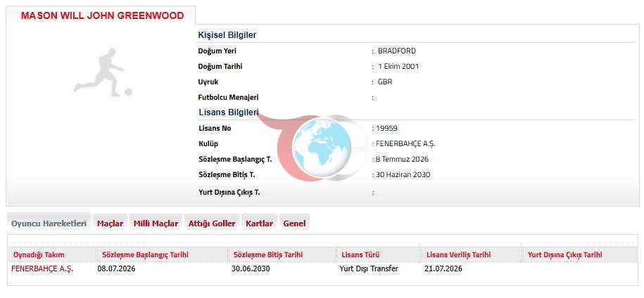Screen dimensions: 644x298
Task: Click the Lisans No label
Action: pos(215,129)
